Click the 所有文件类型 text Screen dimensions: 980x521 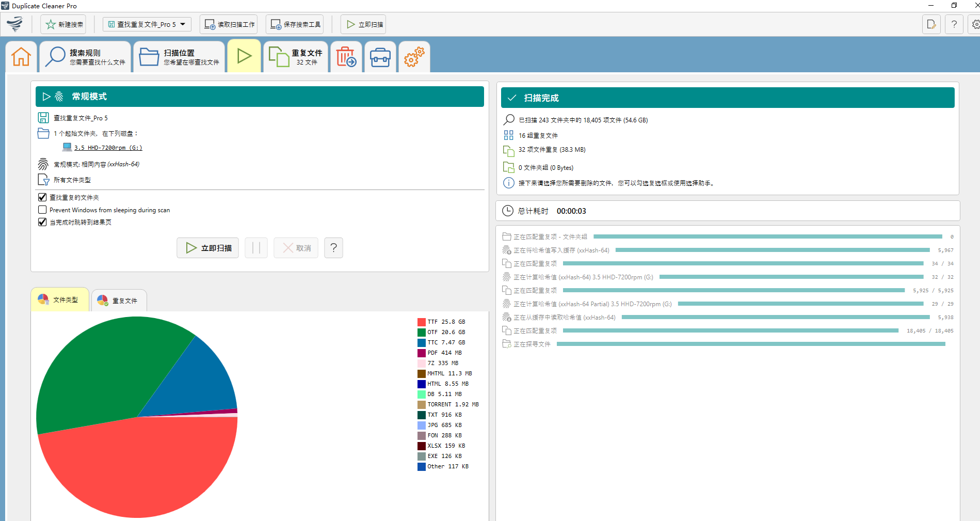[x=72, y=180]
